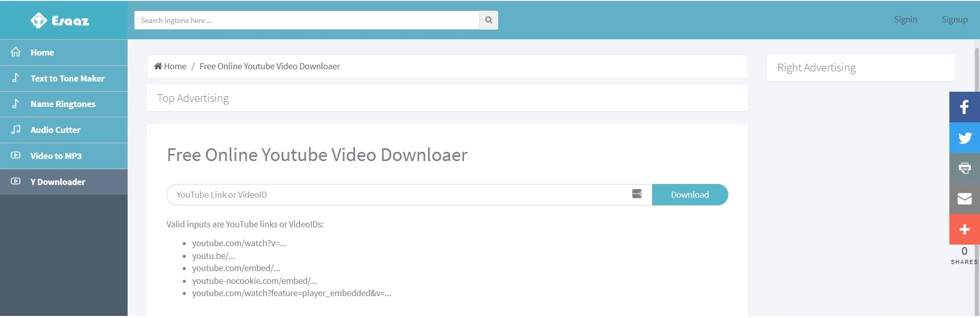
Task: Click the home icon in breadcrumb
Action: (158, 66)
